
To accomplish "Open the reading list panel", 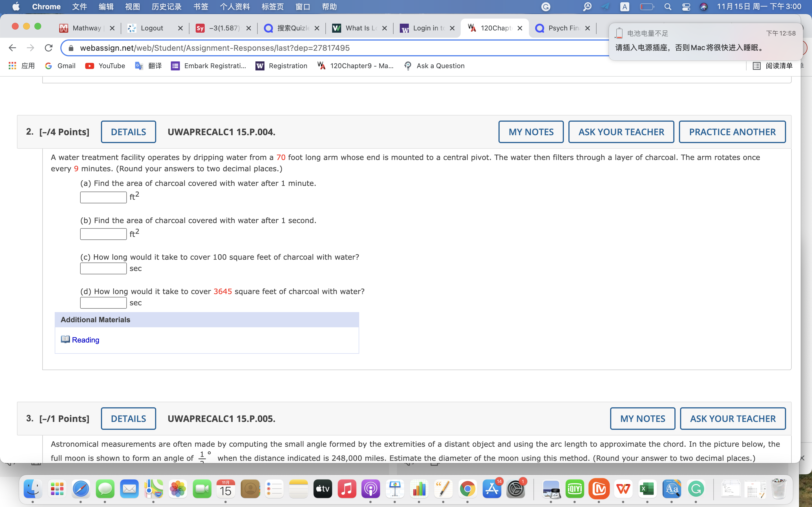I will pyautogui.click(x=772, y=66).
